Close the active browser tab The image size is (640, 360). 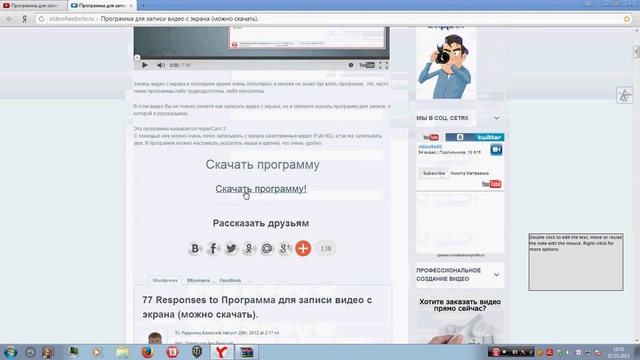tap(131, 6)
